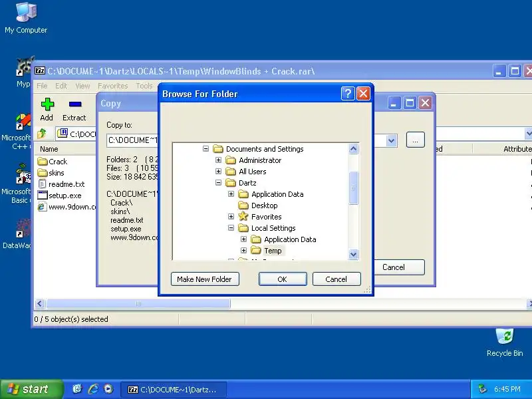
Task: Select Local Settings in the folder tree
Action: point(273,228)
